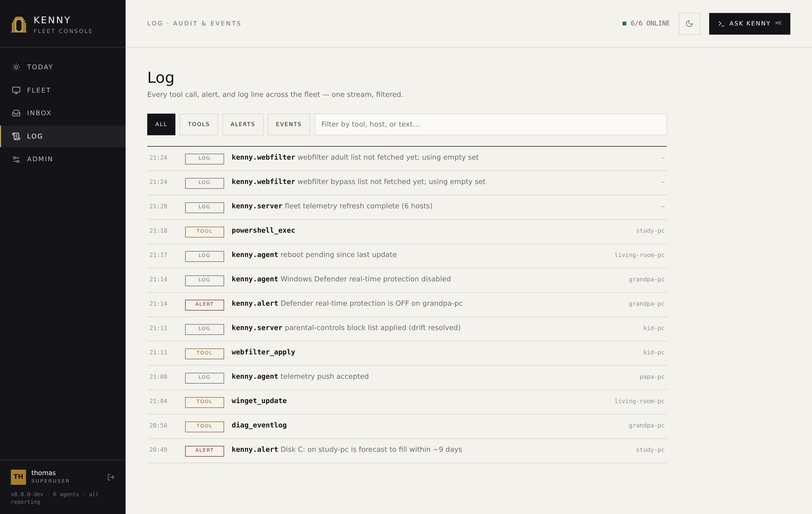Click the Log · Audit & Events breadcrumb
Screen dimensions: 812x514
pyautogui.click(x=194, y=23)
